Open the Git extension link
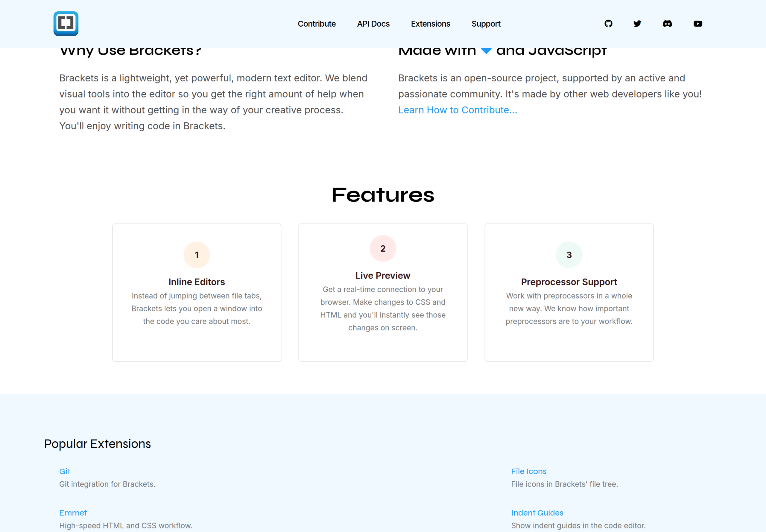 point(65,471)
